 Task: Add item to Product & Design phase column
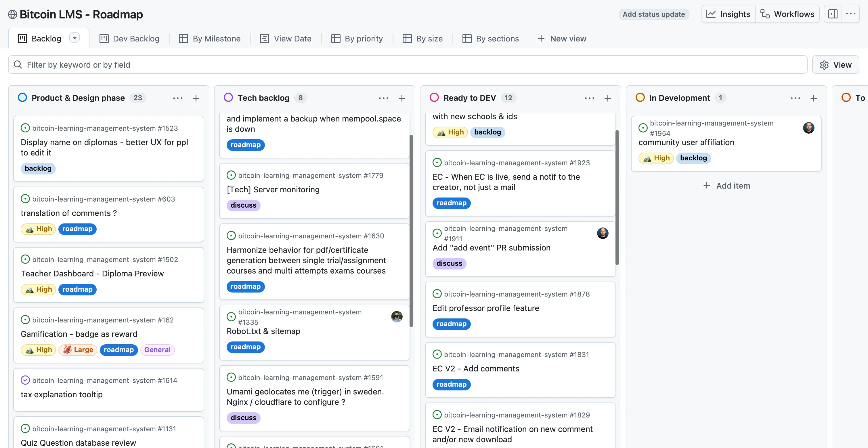(196, 98)
